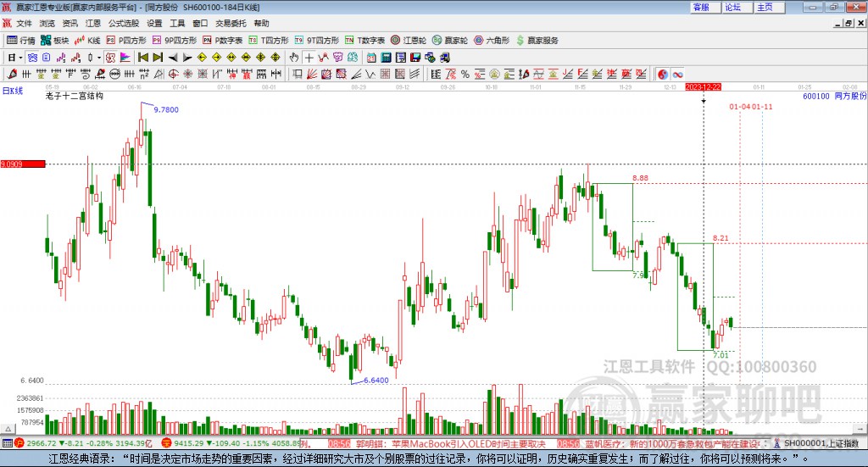Open the 9P四方形 tool
This screenshot has width=868, height=467.
[x=175, y=41]
